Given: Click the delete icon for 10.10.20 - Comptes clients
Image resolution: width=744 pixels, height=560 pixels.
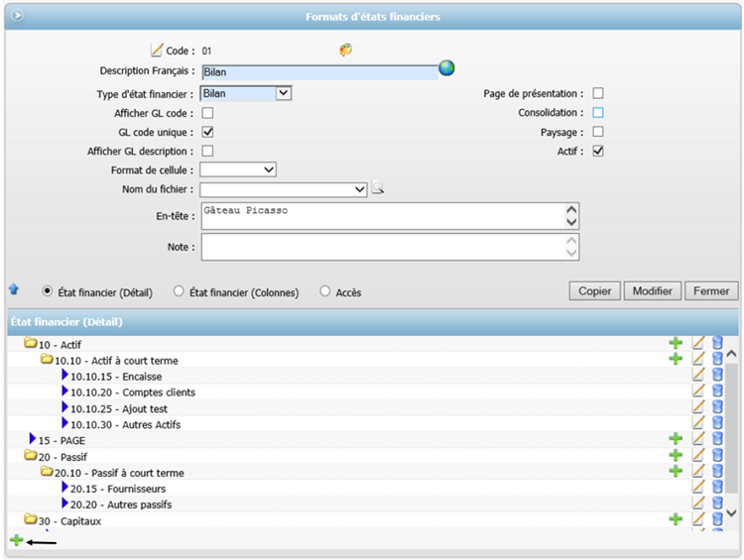Looking at the screenshot, I should 717,391.
